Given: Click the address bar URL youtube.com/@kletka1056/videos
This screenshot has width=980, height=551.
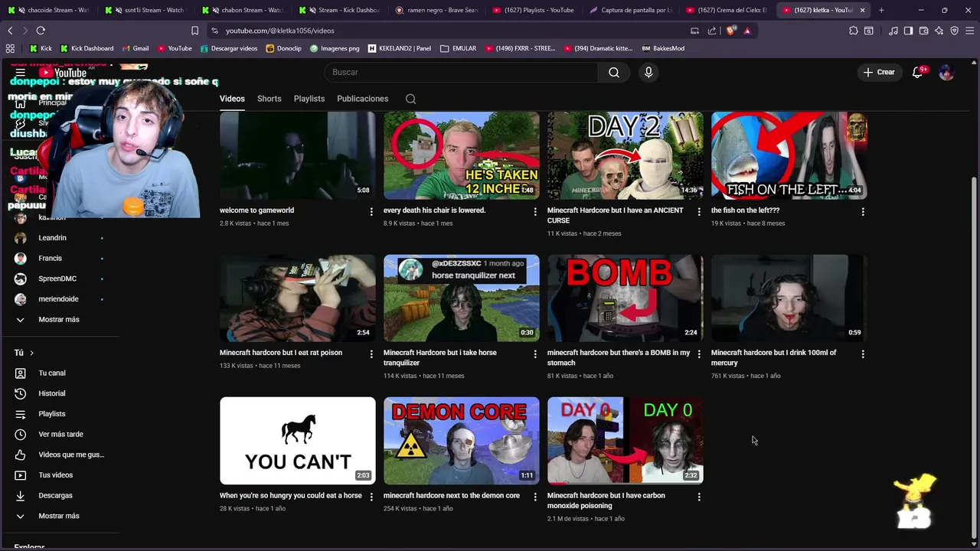Looking at the screenshot, I should point(279,31).
